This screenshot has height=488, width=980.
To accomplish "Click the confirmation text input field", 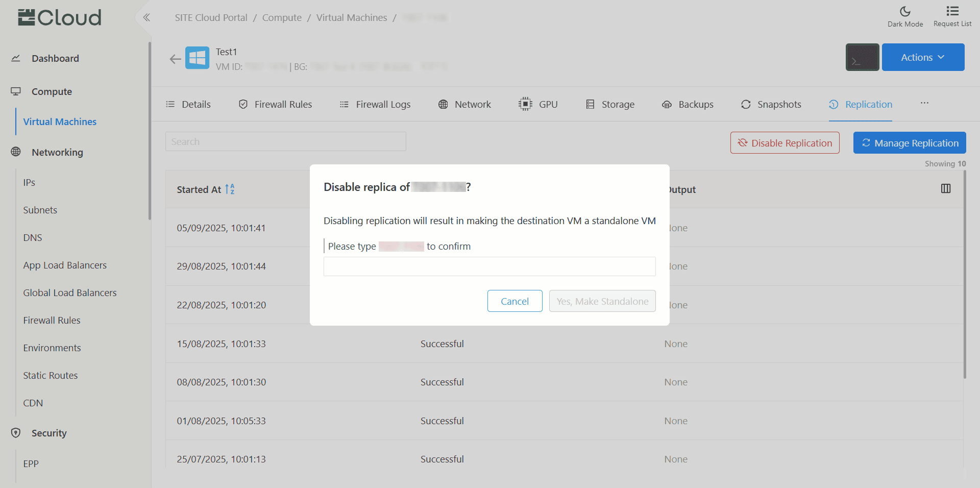I will [489, 266].
